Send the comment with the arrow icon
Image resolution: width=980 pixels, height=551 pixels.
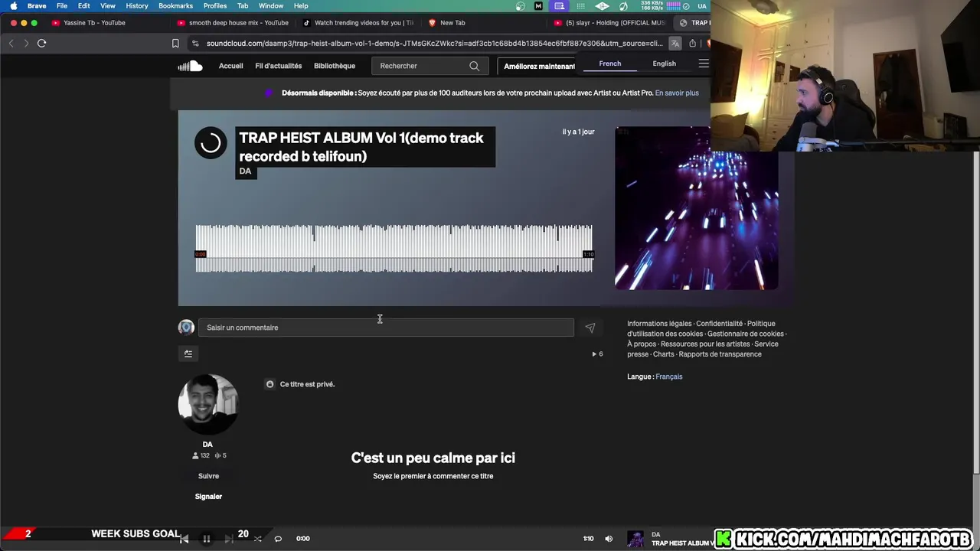[590, 328]
